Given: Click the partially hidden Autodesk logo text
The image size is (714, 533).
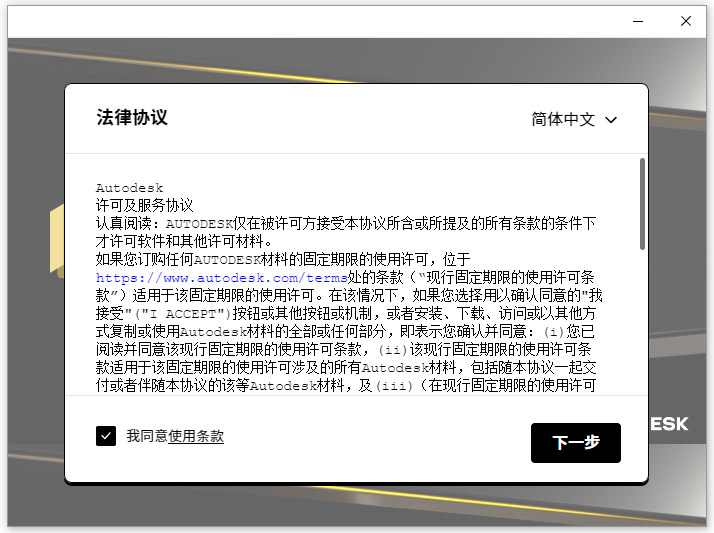Looking at the screenshot, I should pos(669,424).
